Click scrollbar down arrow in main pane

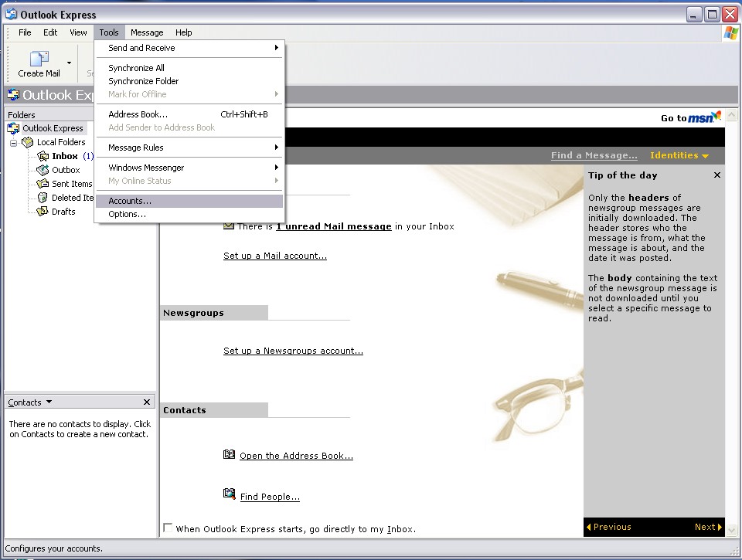(732, 530)
